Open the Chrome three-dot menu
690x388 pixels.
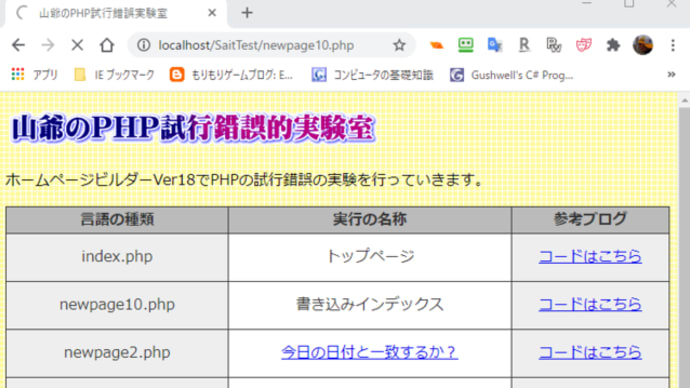click(x=673, y=45)
